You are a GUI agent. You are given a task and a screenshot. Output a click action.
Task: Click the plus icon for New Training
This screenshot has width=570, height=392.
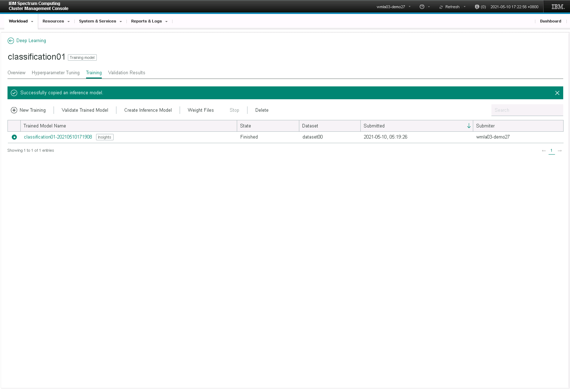[14, 110]
